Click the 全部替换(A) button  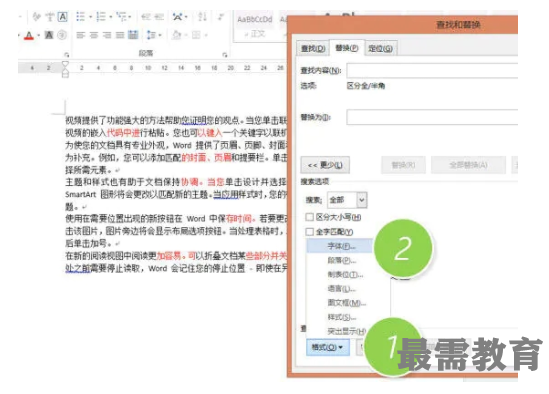pyautogui.click(x=468, y=165)
